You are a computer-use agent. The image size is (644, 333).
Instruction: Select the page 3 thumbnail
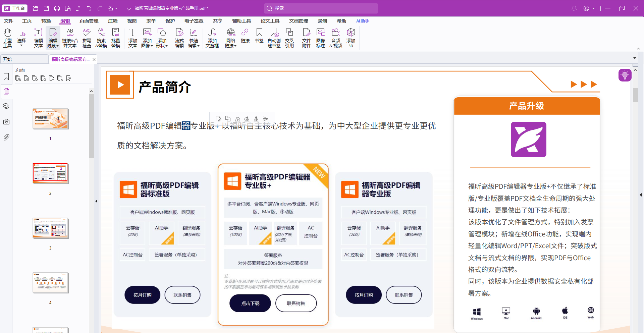click(51, 228)
